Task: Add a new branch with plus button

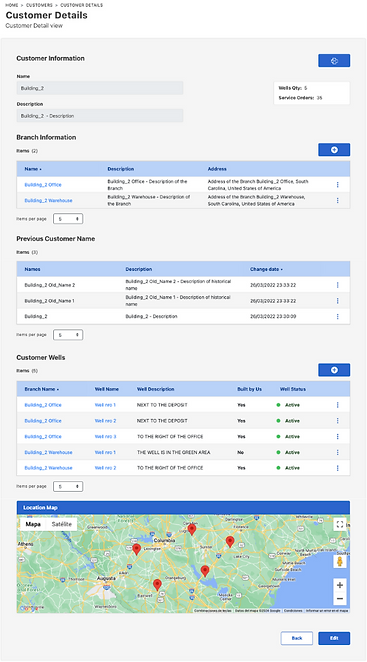Action: point(334,150)
